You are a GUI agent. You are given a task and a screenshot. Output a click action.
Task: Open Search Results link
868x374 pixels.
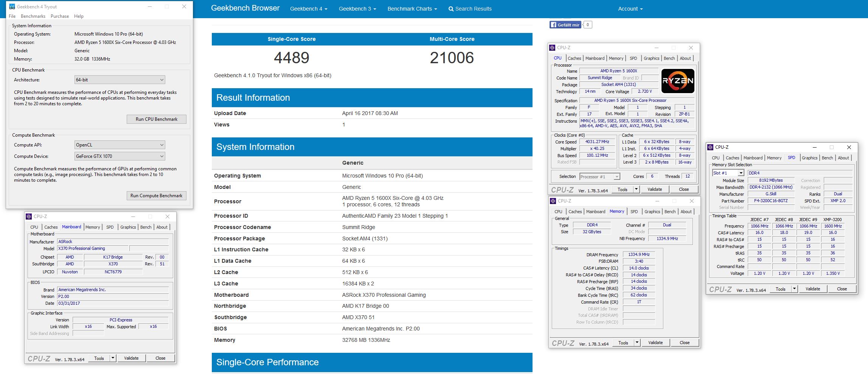[470, 9]
